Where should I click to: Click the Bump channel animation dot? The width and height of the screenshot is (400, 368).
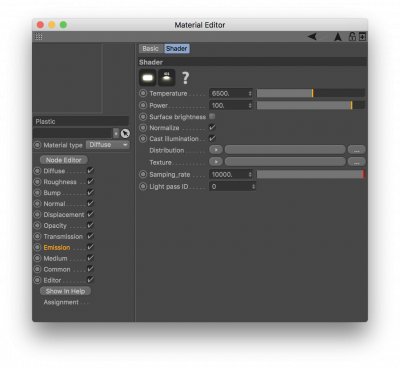(37, 193)
